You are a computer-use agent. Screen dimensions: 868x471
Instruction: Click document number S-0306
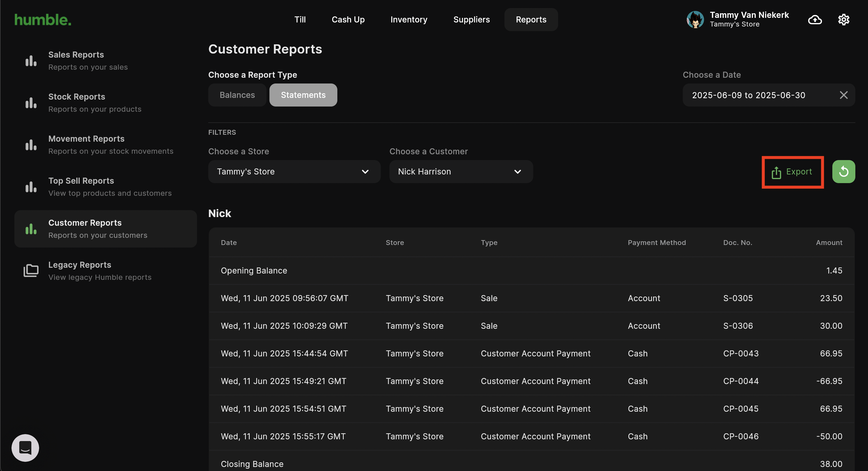pos(738,326)
